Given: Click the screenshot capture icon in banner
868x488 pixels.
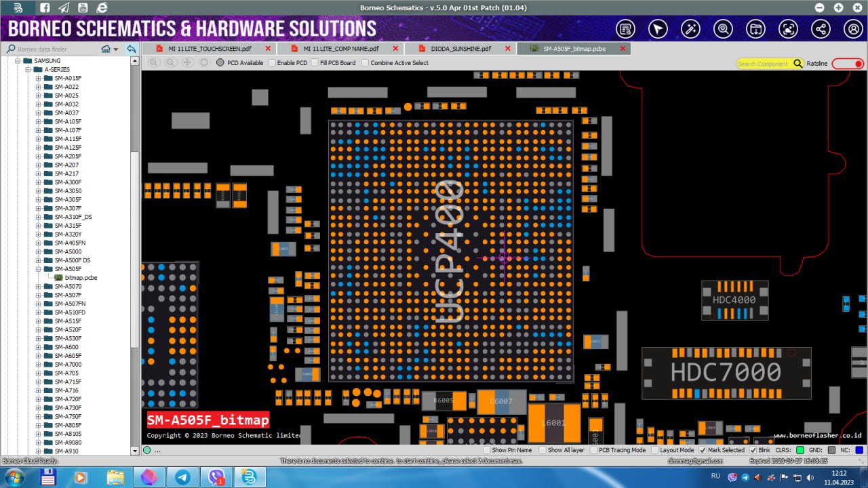Looking at the screenshot, I should 788,29.
